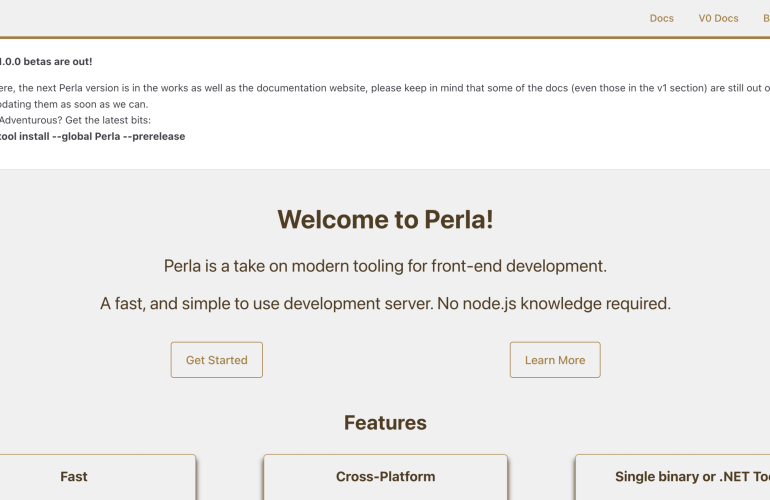770x500 pixels.
Task: Open the V0 Docs navigation link
Action: tap(718, 18)
